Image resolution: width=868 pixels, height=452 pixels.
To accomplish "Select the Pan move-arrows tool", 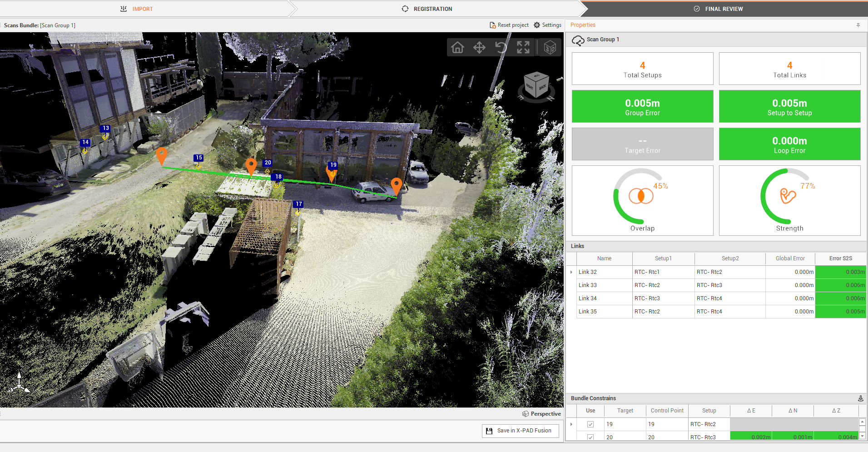I will [479, 47].
